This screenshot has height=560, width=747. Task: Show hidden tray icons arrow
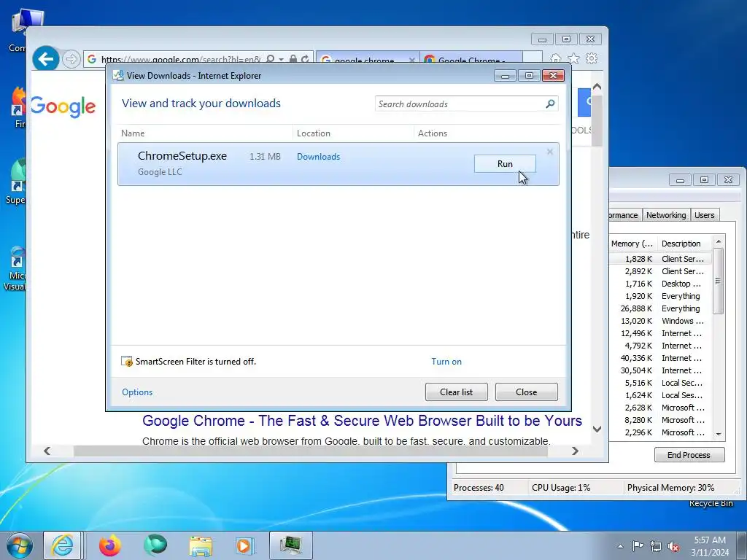pyautogui.click(x=620, y=546)
